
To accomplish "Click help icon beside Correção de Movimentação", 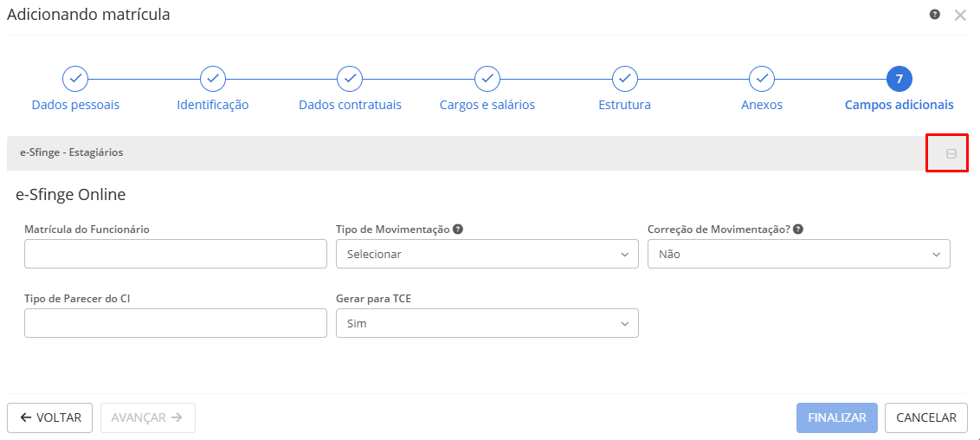I will tap(798, 230).
